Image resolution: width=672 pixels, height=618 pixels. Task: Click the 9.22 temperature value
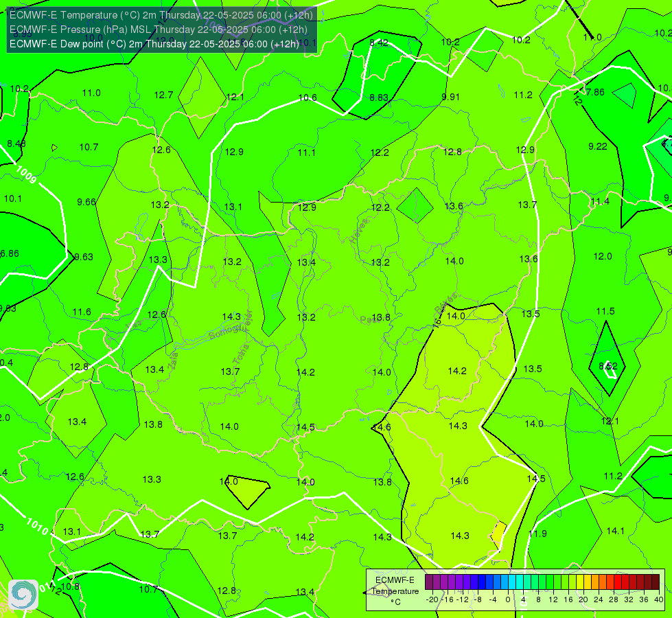tap(598, 147)
